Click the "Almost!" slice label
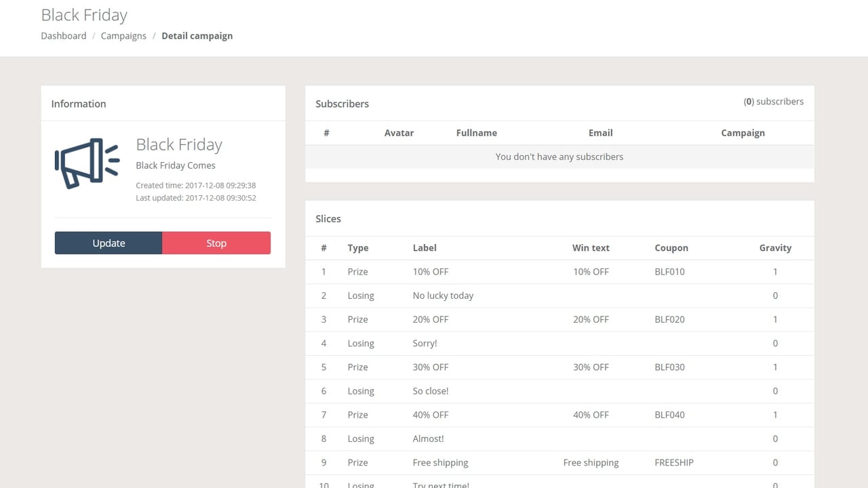Viewport: 868px width, 488px height. click(429, 439)
